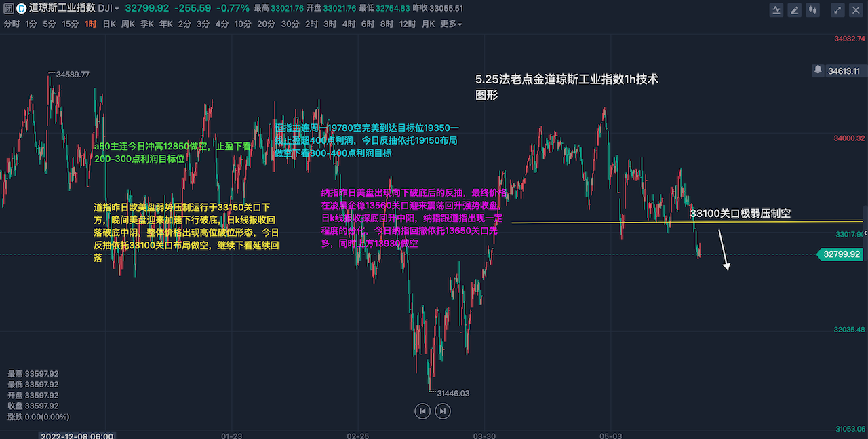868x439 pixels.
Task: Switch to 周K weekly chart
Action: pyautogui.click(x=128, y=24)
